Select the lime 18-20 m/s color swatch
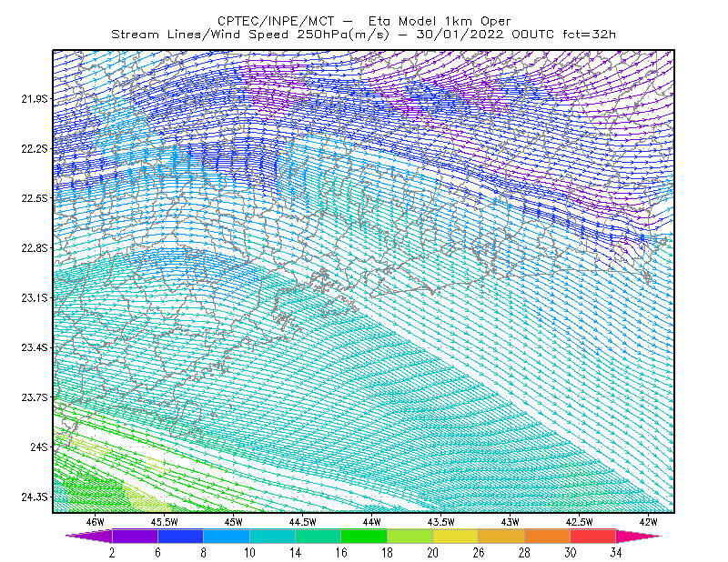 410,536
